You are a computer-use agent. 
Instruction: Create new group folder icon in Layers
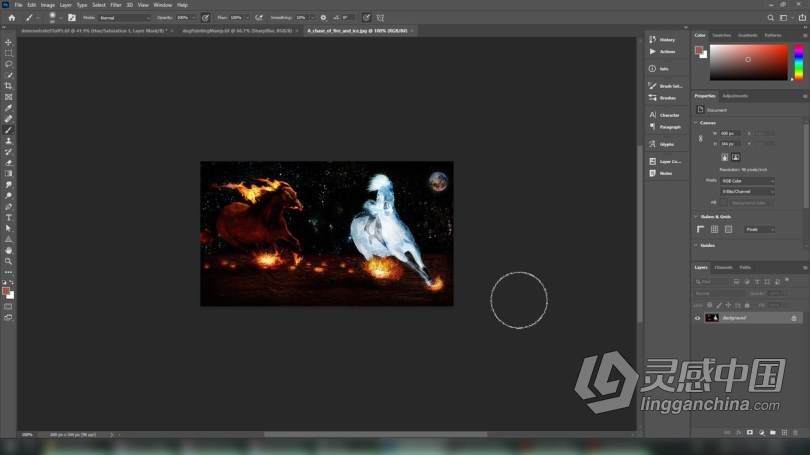pos(773,433)
